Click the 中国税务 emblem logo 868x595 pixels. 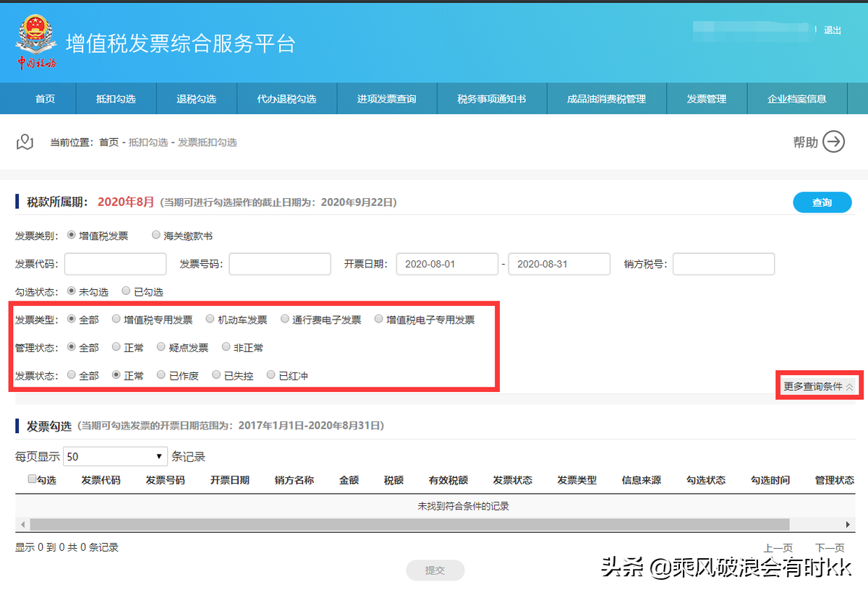point(38,41)
